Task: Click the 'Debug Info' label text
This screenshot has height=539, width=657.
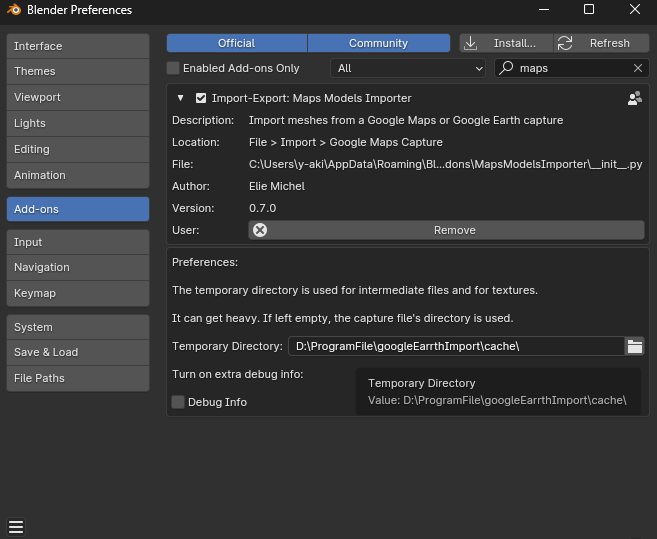Action: (x=217, y=402)
